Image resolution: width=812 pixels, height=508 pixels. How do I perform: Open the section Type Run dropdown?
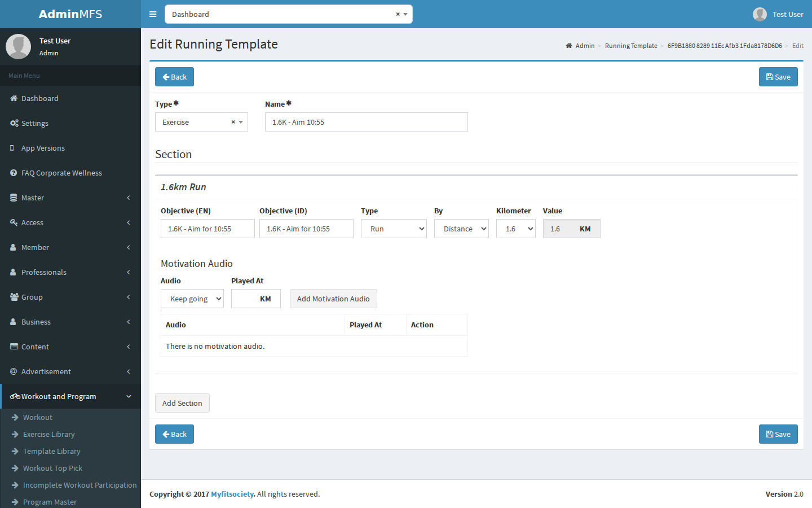pos(394,229)
